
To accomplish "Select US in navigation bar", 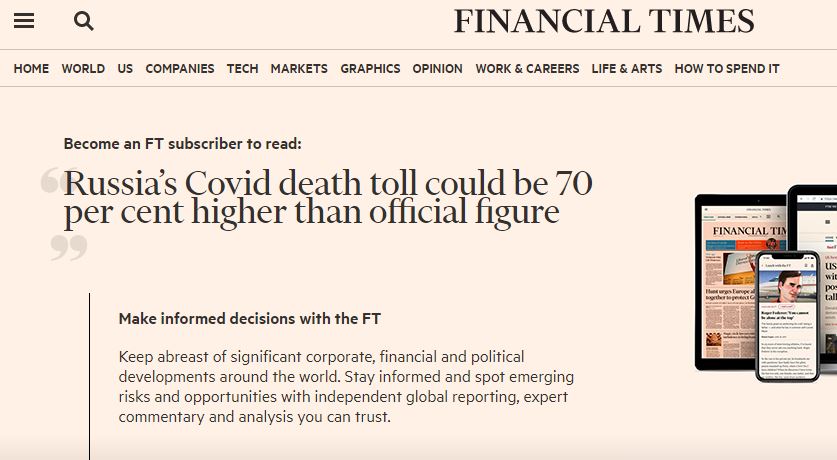I will [x=125, y=69].
